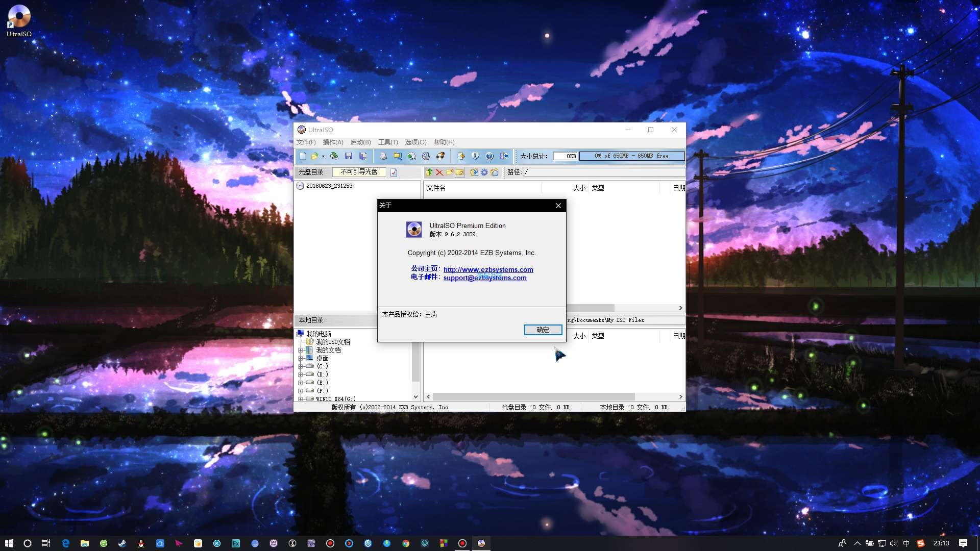Click the Save floppy disk icon

point(349,156)
